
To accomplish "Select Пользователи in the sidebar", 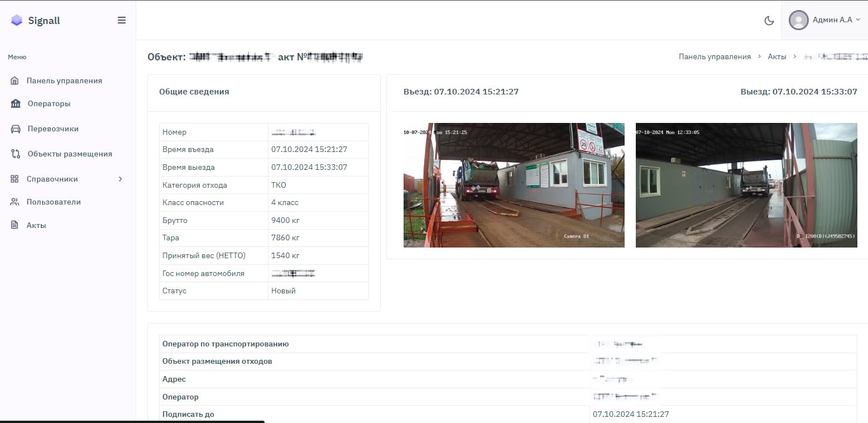I will (54, 202).
